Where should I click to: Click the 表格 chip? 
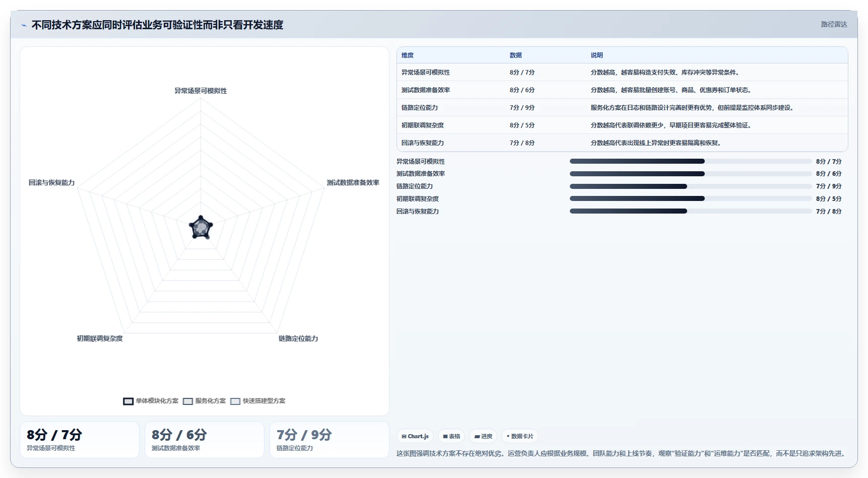coord(451,436)
